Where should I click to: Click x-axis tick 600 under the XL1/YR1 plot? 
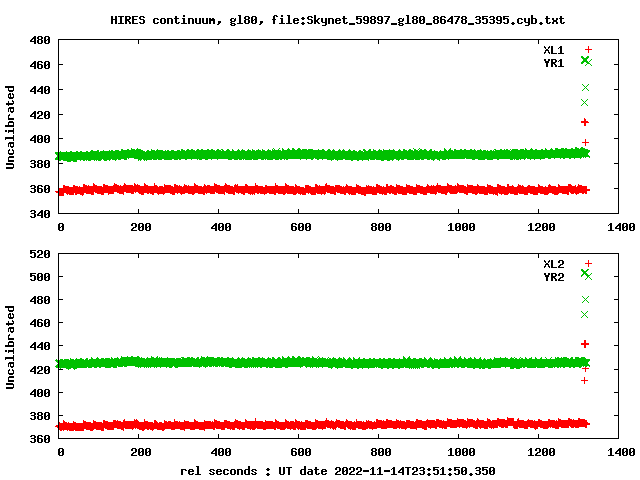click(301, 227)
